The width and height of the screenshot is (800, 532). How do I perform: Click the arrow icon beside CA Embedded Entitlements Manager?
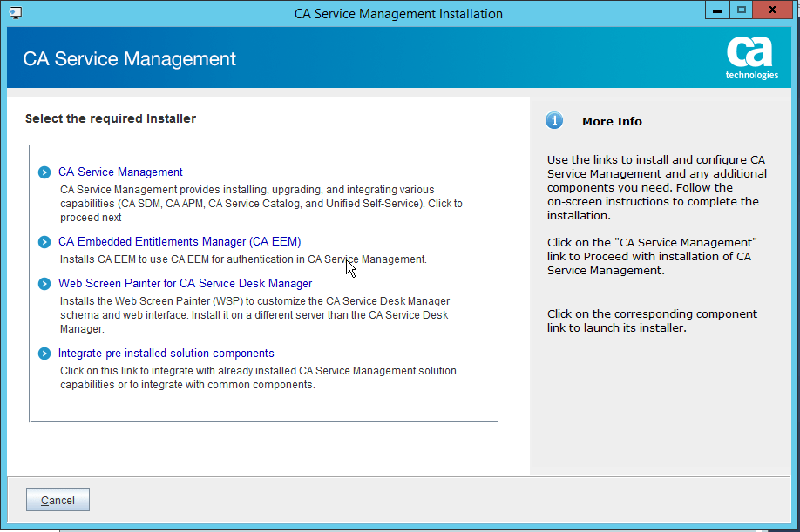pyautogui.click(x=44, y=242)
